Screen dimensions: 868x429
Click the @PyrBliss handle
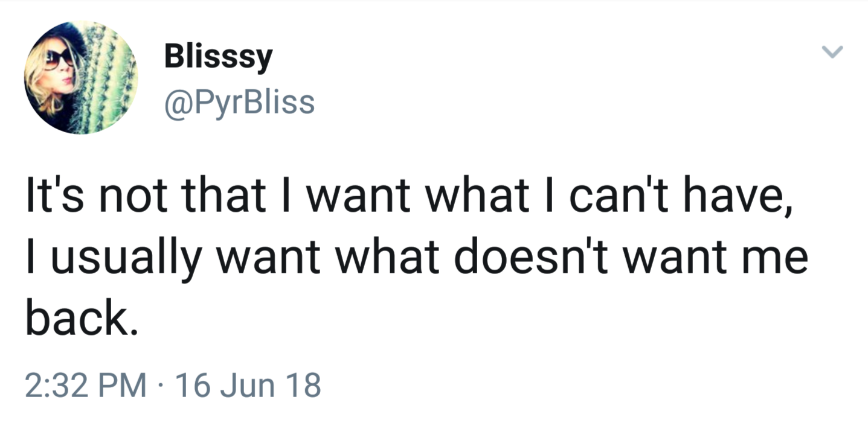pyautogui.click(x=239, y=102)
